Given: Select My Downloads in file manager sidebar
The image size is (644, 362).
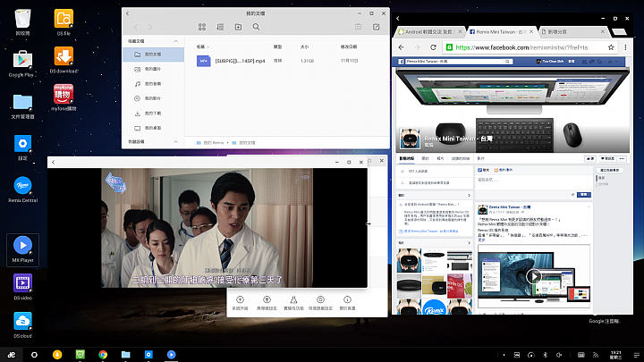Looking at the screenshot, I should click(x=153, y=114).
